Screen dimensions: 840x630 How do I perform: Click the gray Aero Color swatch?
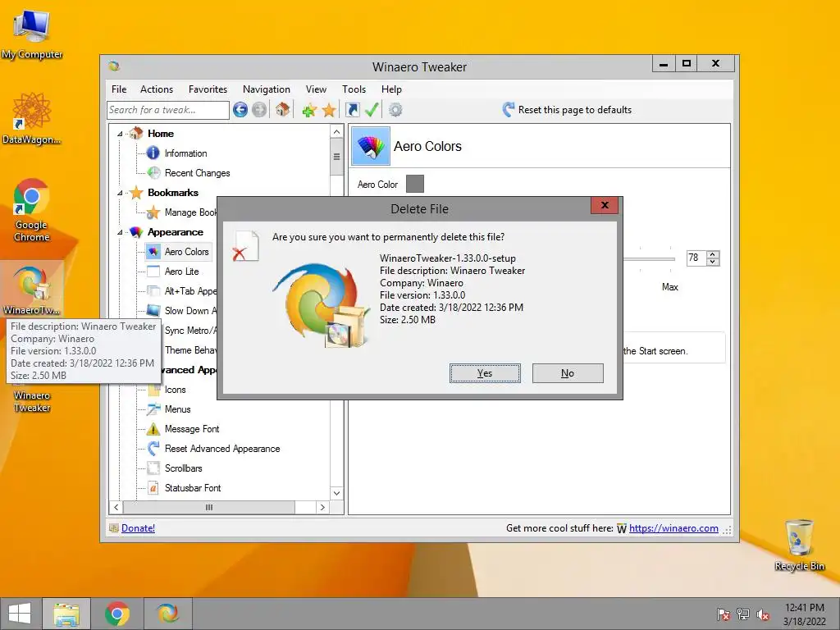coord(415,184)
